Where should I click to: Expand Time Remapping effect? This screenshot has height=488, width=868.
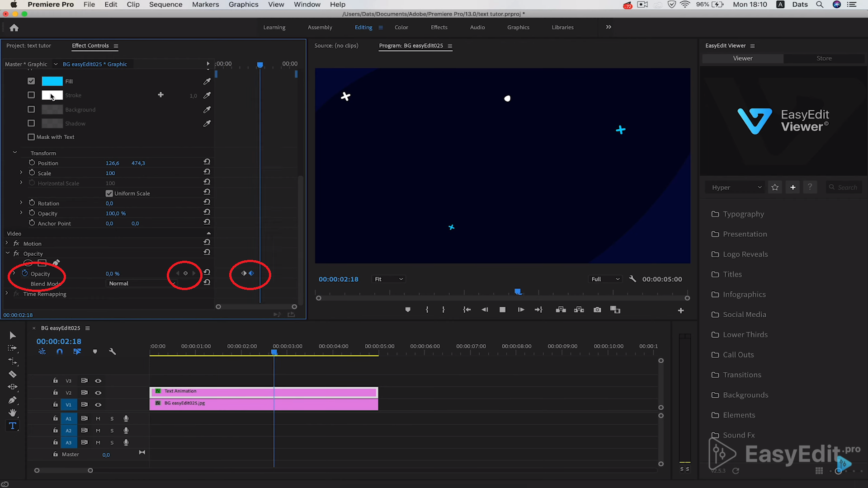click(x=7, y=294)
